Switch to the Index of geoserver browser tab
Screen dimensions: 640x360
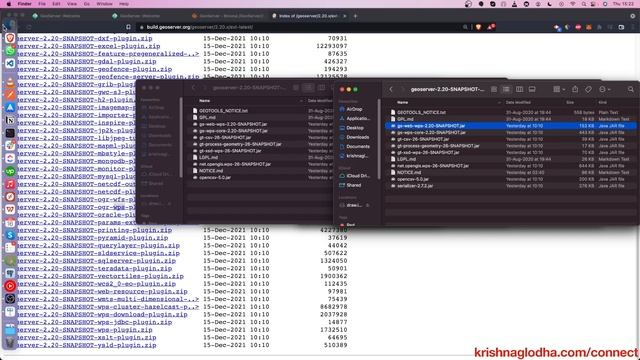308,16
